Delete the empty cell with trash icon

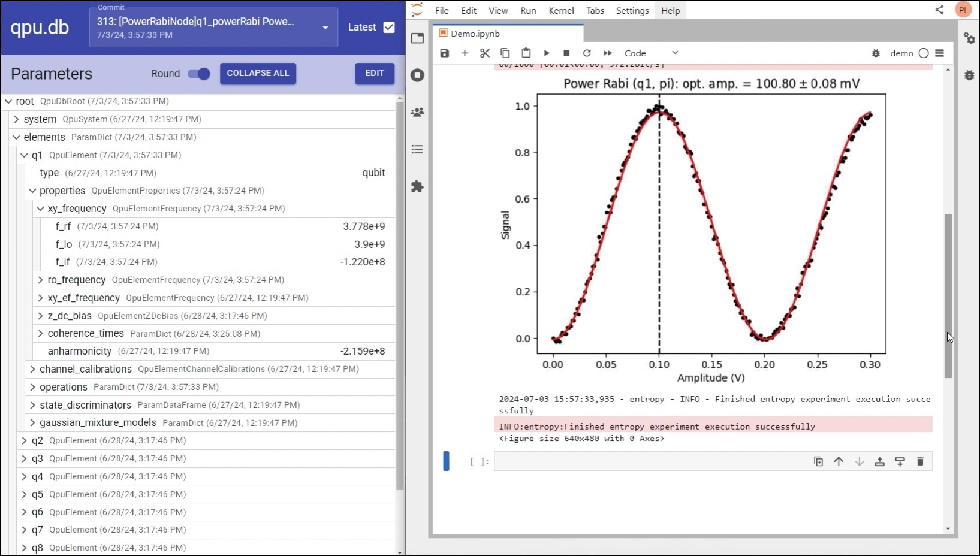pos(920,461)
